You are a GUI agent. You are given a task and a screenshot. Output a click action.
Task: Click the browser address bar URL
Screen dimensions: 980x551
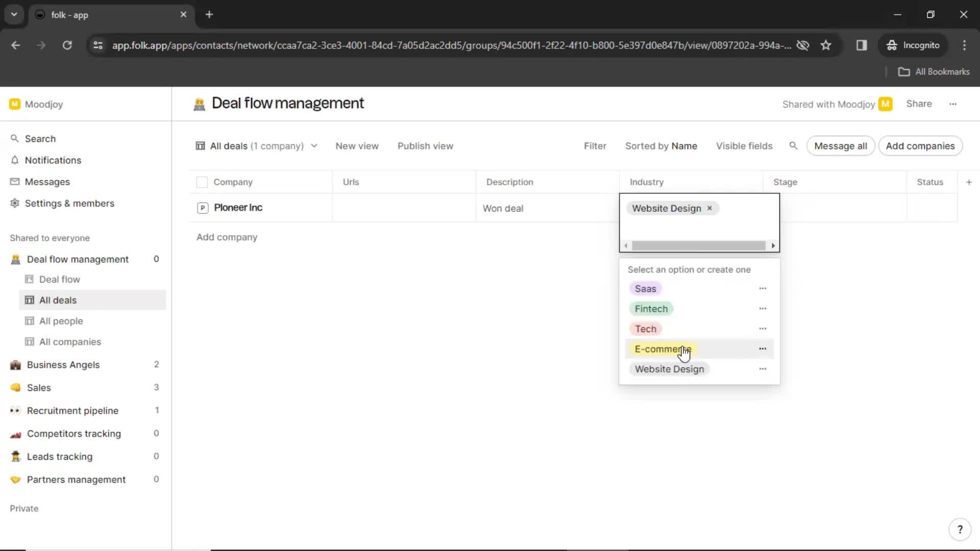click(451, 45)
